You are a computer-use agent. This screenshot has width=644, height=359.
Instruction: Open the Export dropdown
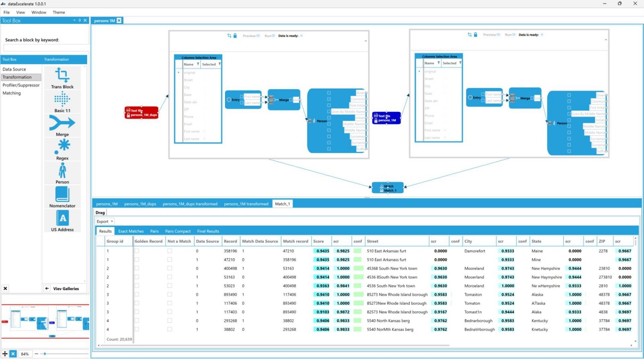pyautogui.click(x=105, y=222)
